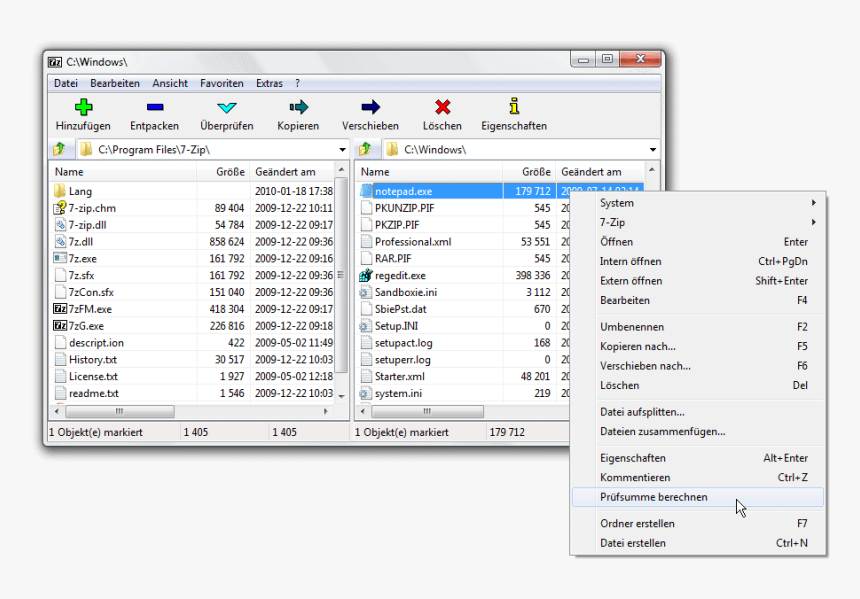The height and width of the screenshot is (599, 860).
Task: Open the Datei menu
Action: click(66, 83)
